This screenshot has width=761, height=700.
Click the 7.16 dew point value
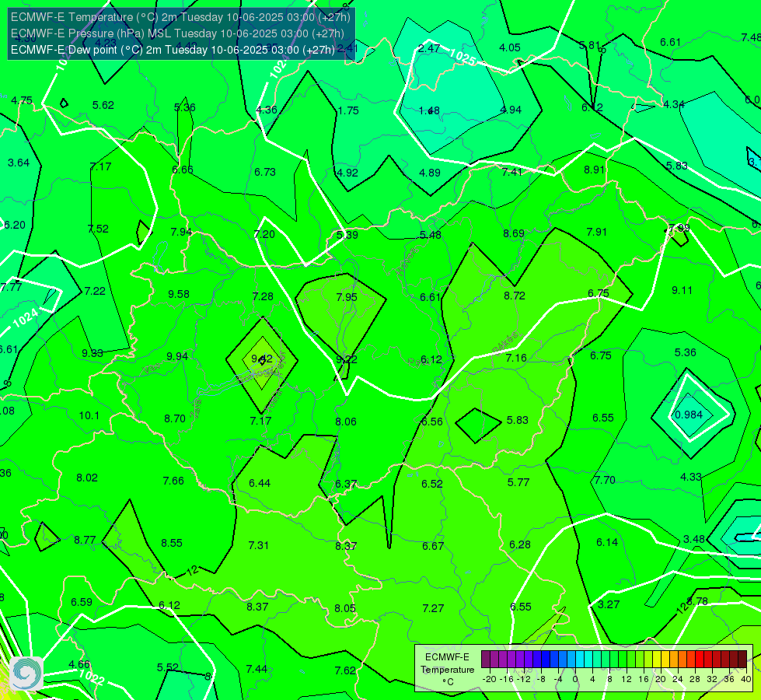tap(516, 359)
